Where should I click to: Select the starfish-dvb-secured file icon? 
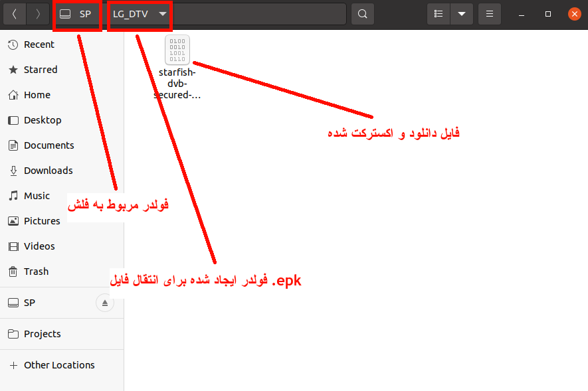pyautogui.click(x=177, y=50)
